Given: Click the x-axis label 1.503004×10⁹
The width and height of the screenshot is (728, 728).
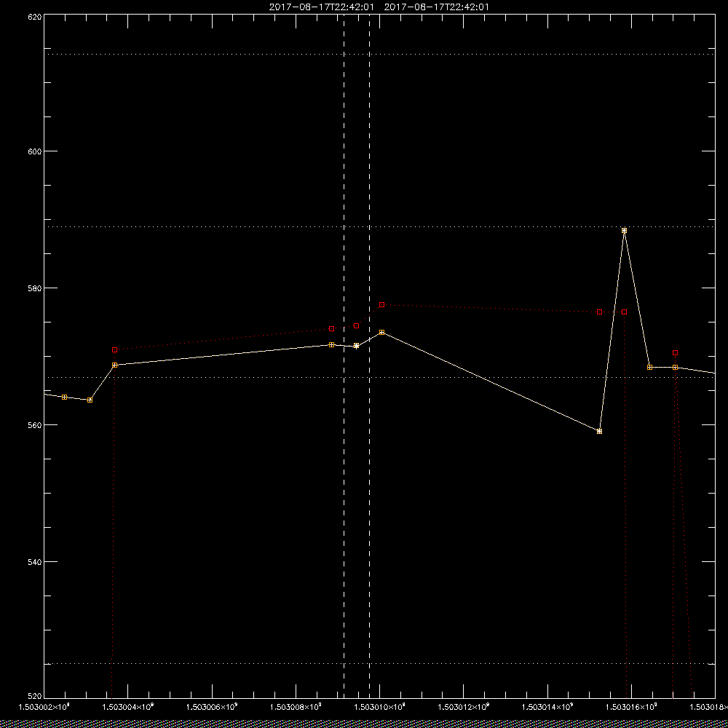Looking at the screenshot, I should click(x=127, y=707).
